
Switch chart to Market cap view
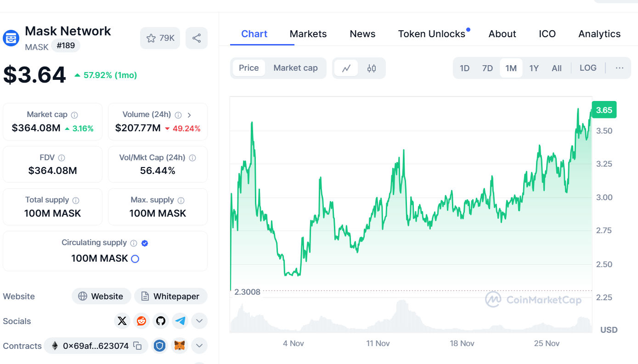(x=295, y=67)
